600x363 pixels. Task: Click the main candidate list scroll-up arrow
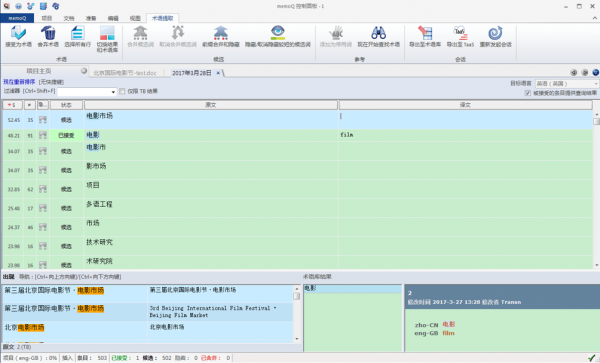[596, 114]
